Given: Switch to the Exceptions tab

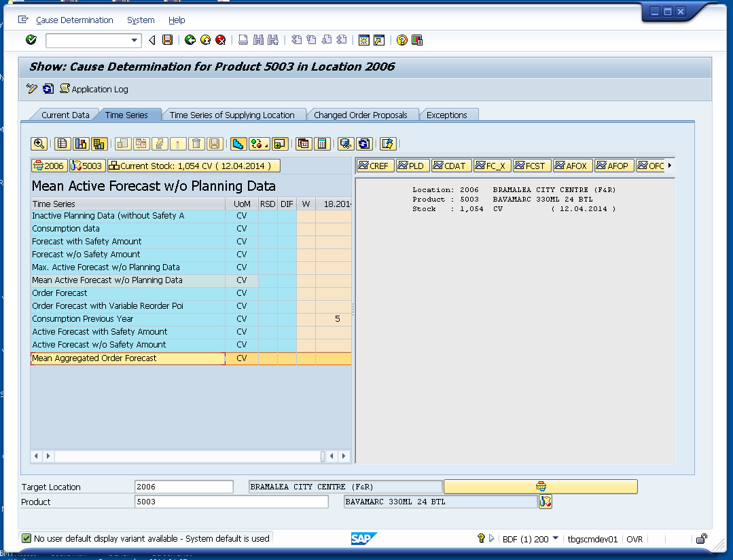Looking at the screenshot, I should point(446,115).
